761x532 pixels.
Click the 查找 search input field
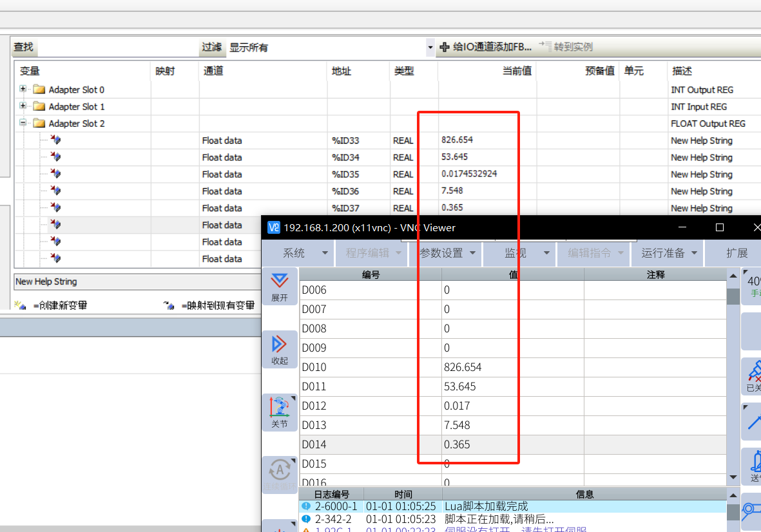pos(116,47)
